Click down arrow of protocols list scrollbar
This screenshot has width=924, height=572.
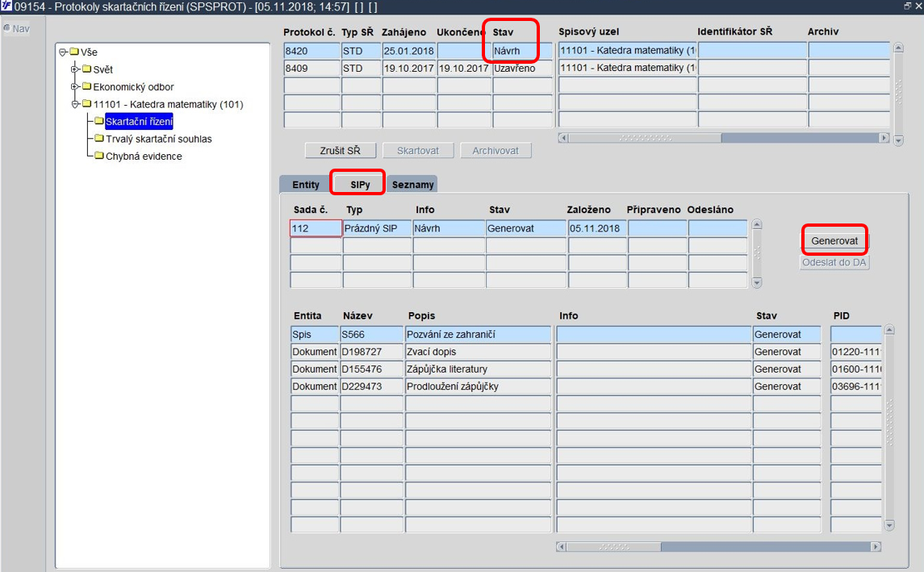(x=898, y=141)
